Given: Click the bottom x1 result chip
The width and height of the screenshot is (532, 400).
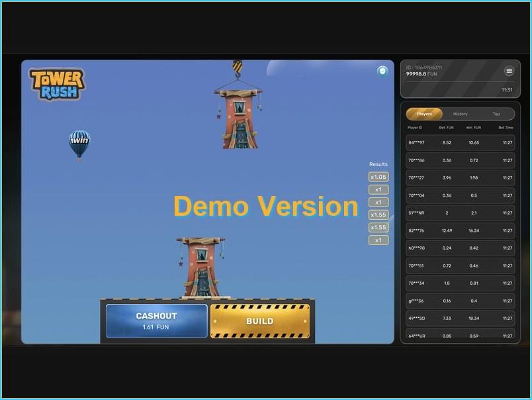Looking at the screenshot, I should 378,240.
